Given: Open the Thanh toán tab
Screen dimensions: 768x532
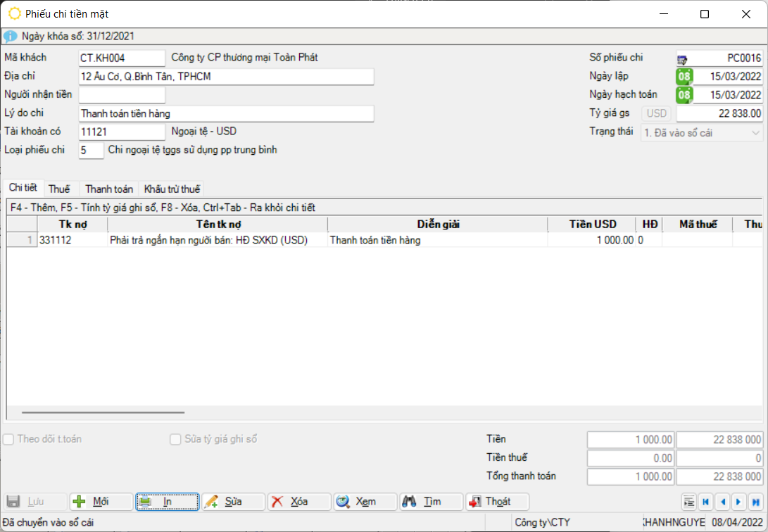Looking at the screenshot, I should point(109,189).
